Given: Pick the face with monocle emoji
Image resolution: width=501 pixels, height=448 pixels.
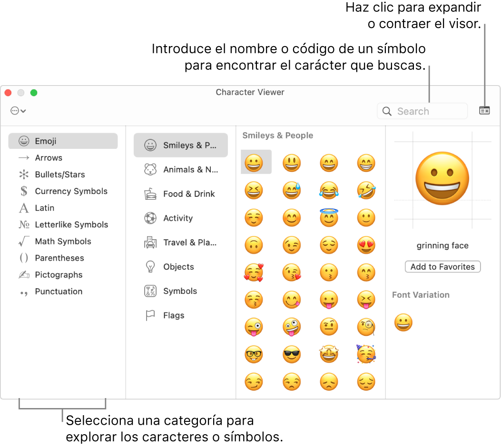Looking at the screenshot, I should pos(366,327).
